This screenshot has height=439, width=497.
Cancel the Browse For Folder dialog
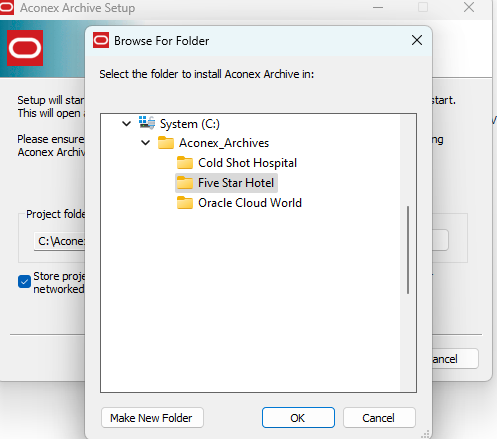(379, 418)
